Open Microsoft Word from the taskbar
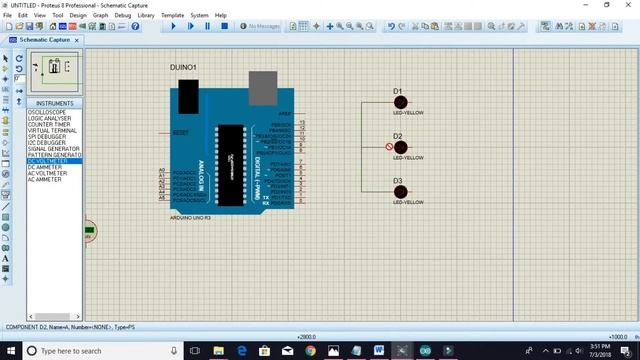The image size is (640, 360). tap(379, 351)
